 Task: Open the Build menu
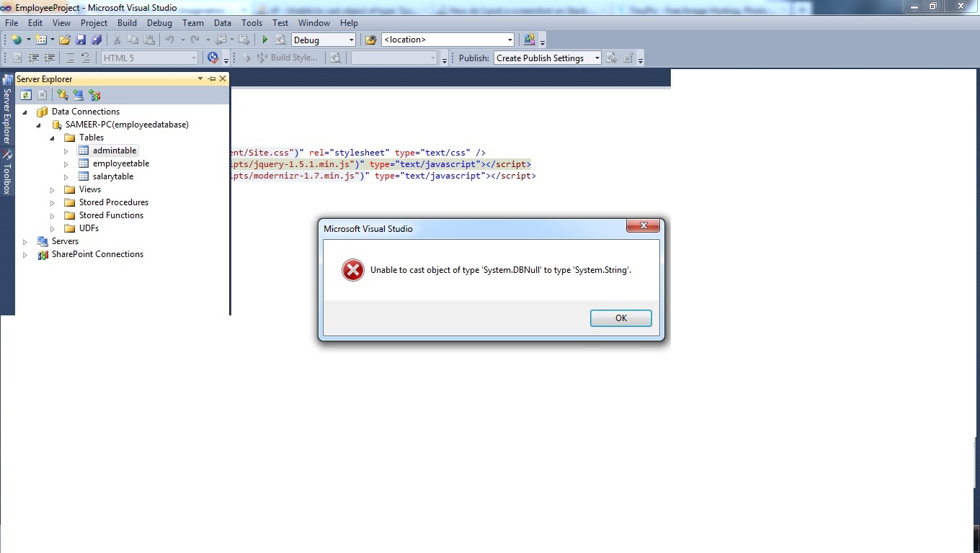pyautogui.click(x=127, y=23)
